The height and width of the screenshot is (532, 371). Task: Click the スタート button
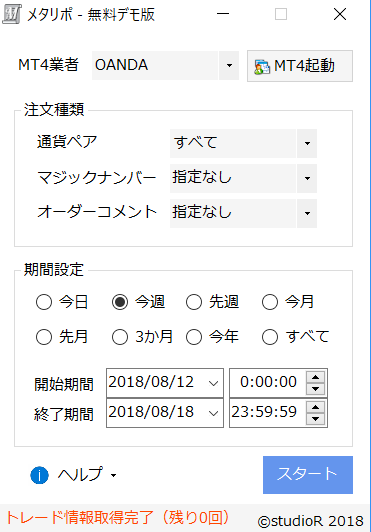(308, 475)
